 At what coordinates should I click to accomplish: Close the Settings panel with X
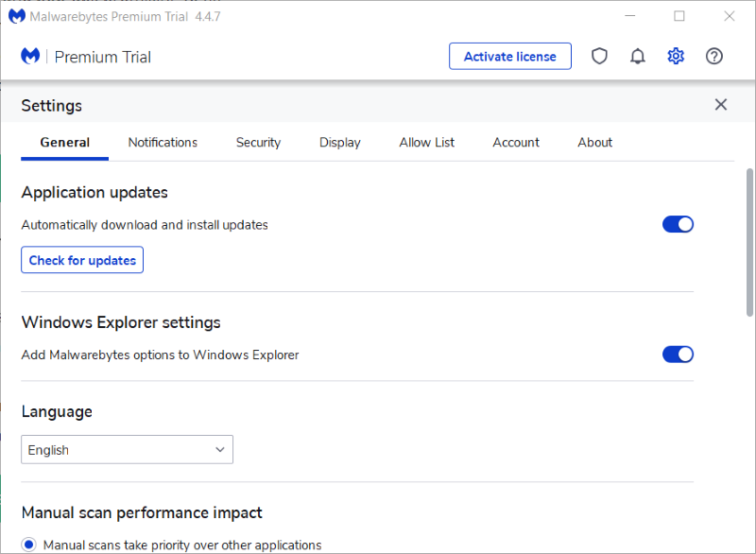(721, 105)
